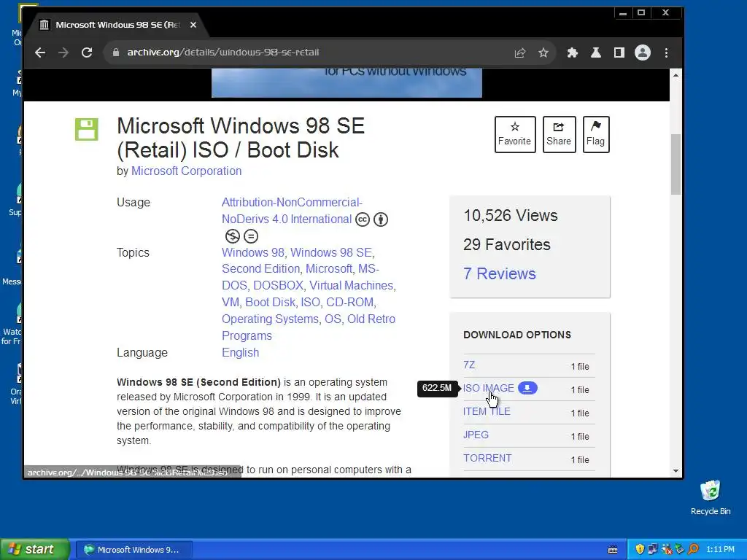Open the Operating Systems topic link

[x=270, y=319]
